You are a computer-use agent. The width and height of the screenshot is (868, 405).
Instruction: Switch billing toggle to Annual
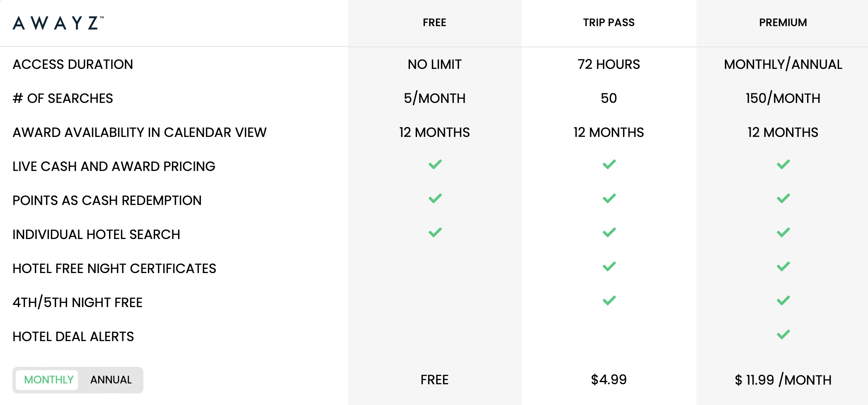coord(111,380)
